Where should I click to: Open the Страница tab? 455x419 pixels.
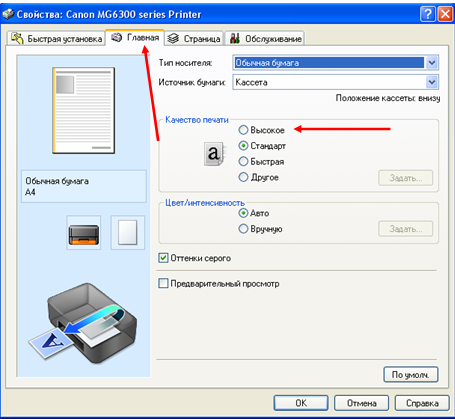coord(194,39)
